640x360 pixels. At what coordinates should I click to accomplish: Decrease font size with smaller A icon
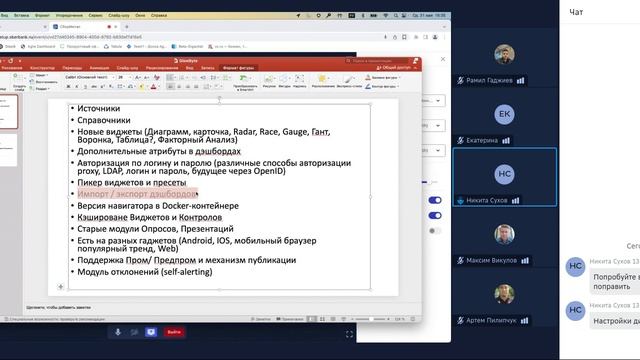point(147,77)
